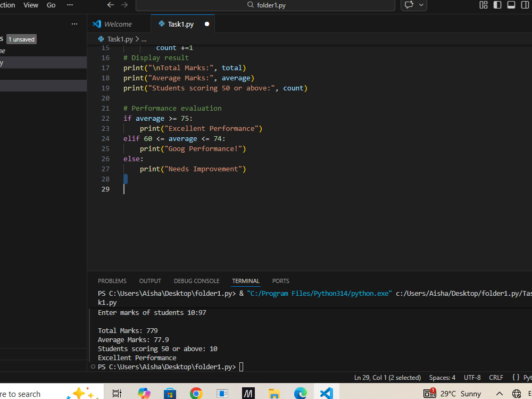Open Microsoft Store from the taskbar

click(170, 394)
